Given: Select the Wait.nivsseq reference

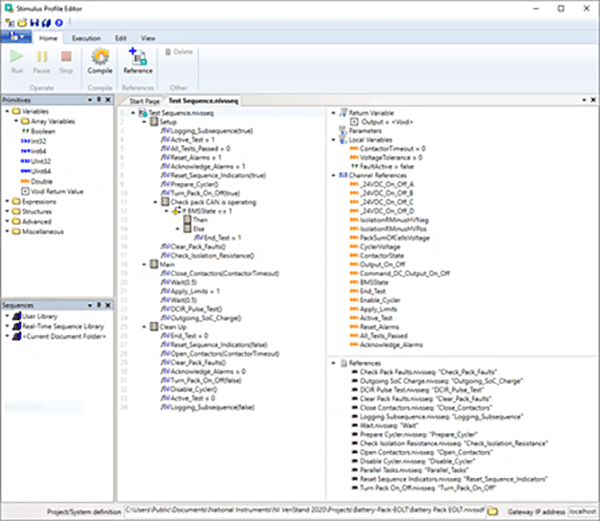Looking at the screenshot, I should coord(385,425).
